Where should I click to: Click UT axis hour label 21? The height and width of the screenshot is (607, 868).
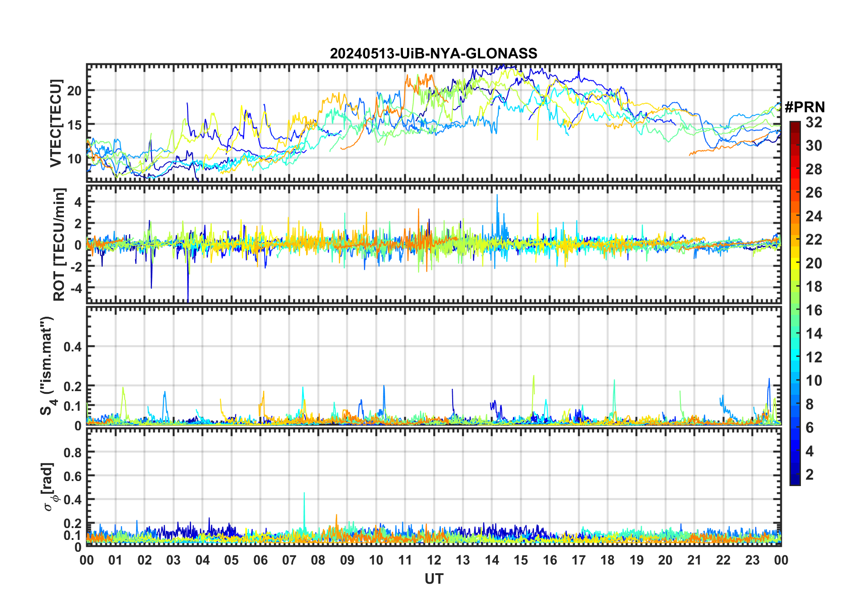(695, 560)
